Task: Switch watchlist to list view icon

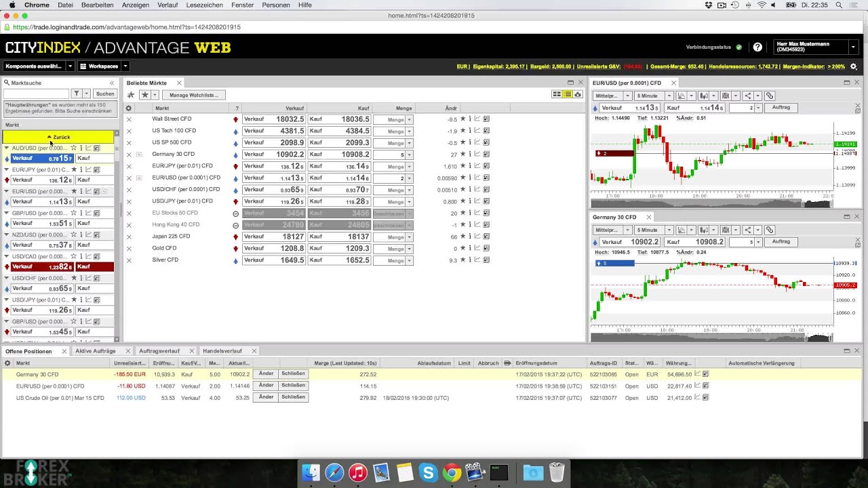Action: pos(568,94)
